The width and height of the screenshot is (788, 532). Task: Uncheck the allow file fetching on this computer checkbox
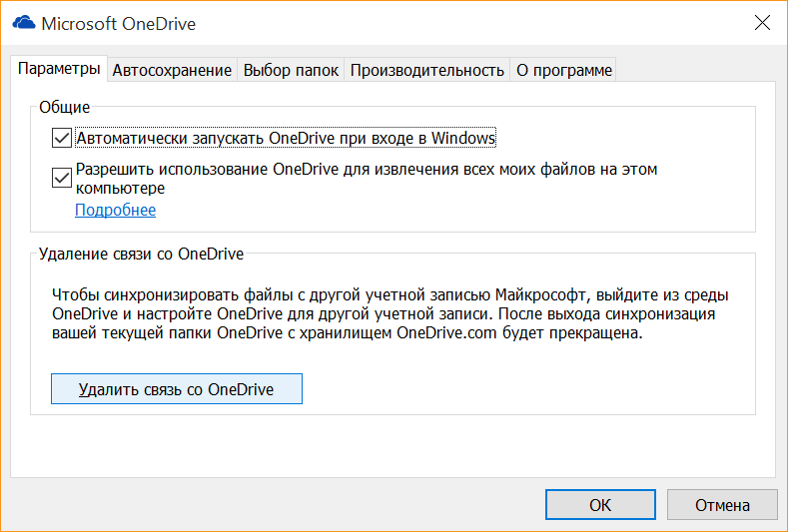62,178
